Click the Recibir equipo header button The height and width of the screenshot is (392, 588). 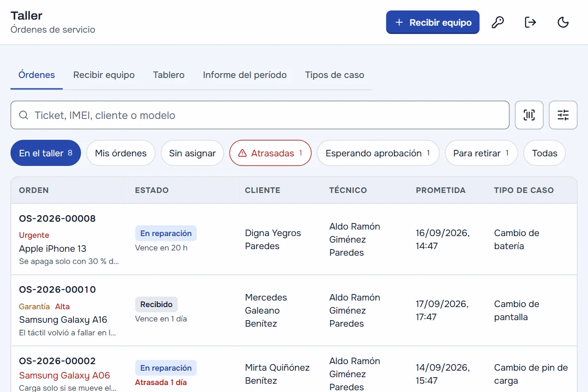coord(433,22)
